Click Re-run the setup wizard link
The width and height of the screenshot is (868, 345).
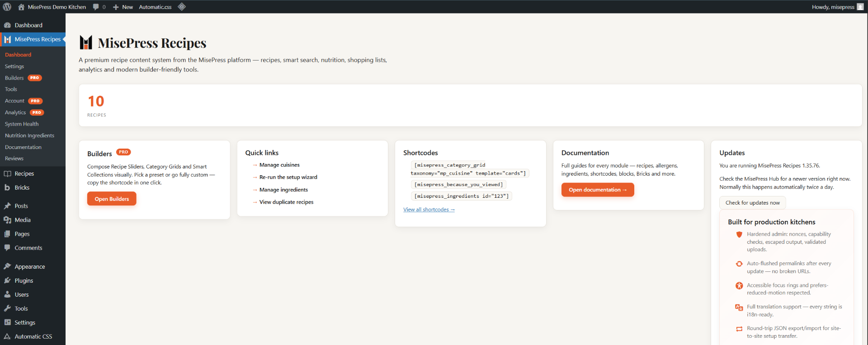[288, 177]
